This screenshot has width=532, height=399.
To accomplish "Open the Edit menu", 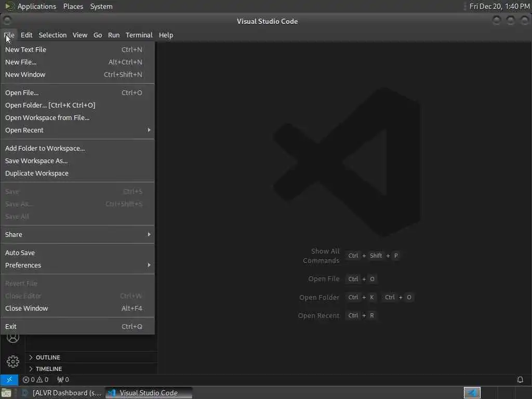I will click(x=26, y=35).
